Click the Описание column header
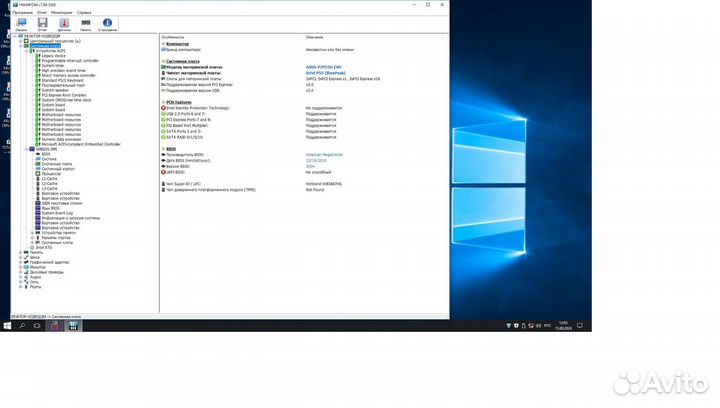This screenshot has width=720, height=408. (315, 37)
